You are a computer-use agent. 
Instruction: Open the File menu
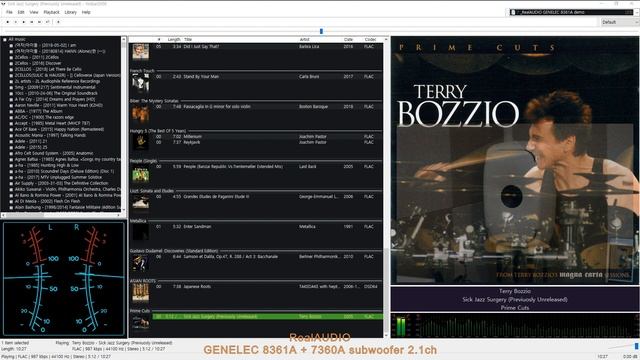pos(9,12)
